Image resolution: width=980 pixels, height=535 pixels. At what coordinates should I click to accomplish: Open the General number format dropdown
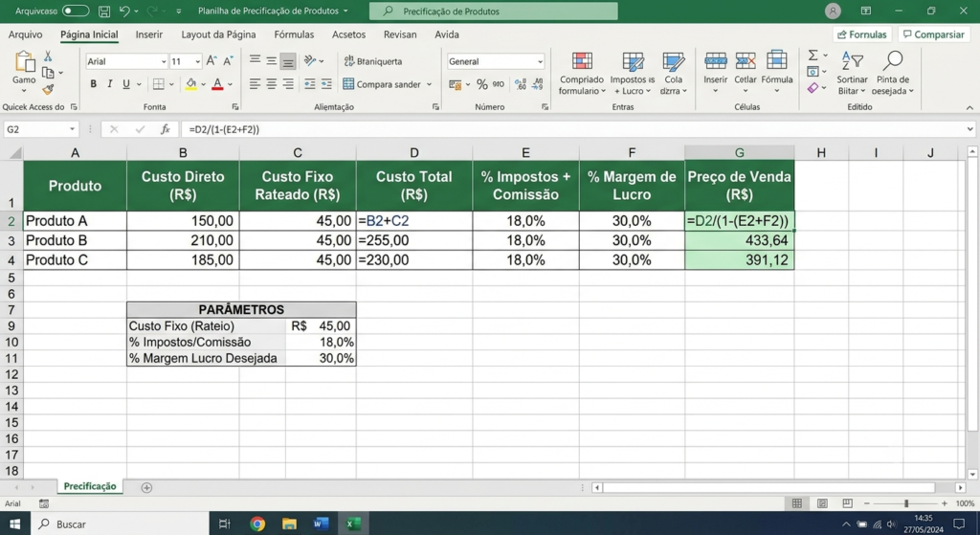(540, 61)
